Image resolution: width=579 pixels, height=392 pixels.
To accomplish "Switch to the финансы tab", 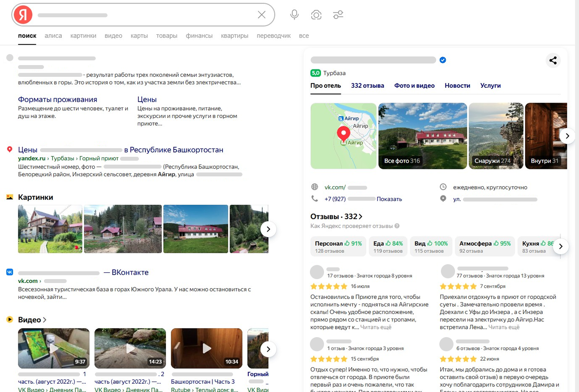I will pos(199,36).
